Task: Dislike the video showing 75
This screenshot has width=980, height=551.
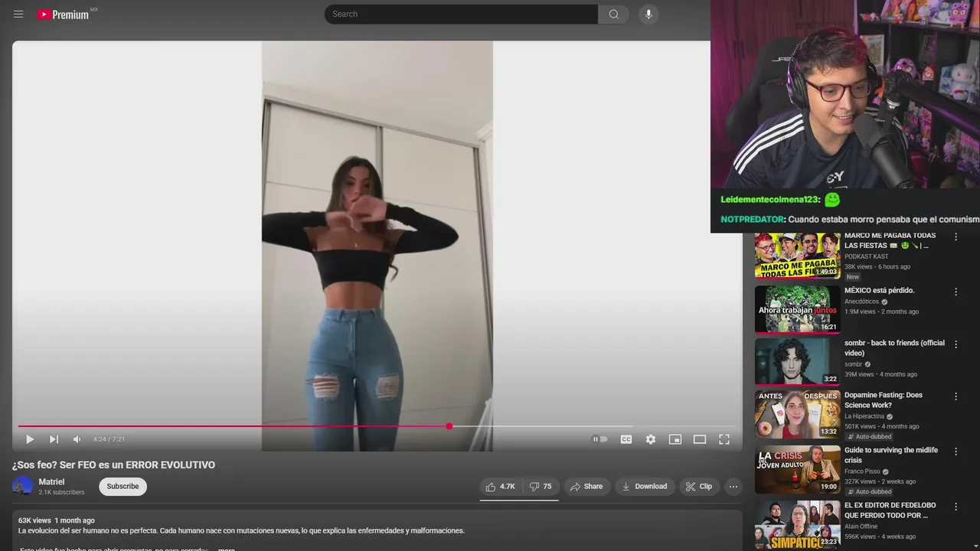Action: [x=541, y=487]
